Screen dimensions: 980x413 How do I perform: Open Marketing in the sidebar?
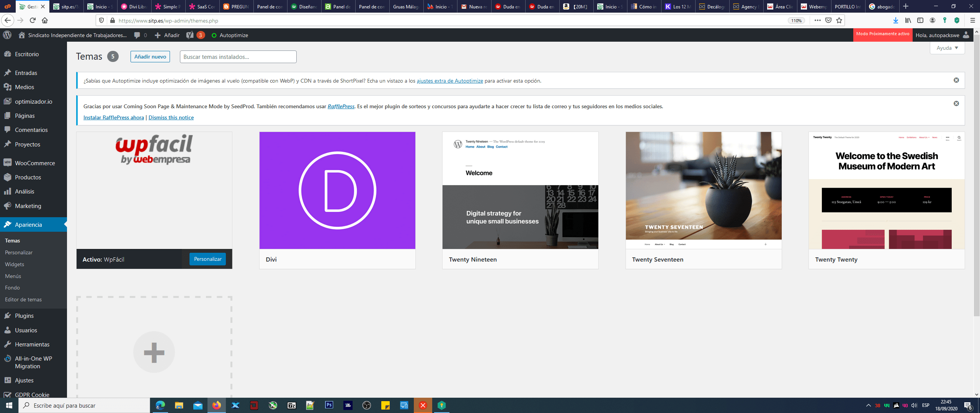(33, 206)
